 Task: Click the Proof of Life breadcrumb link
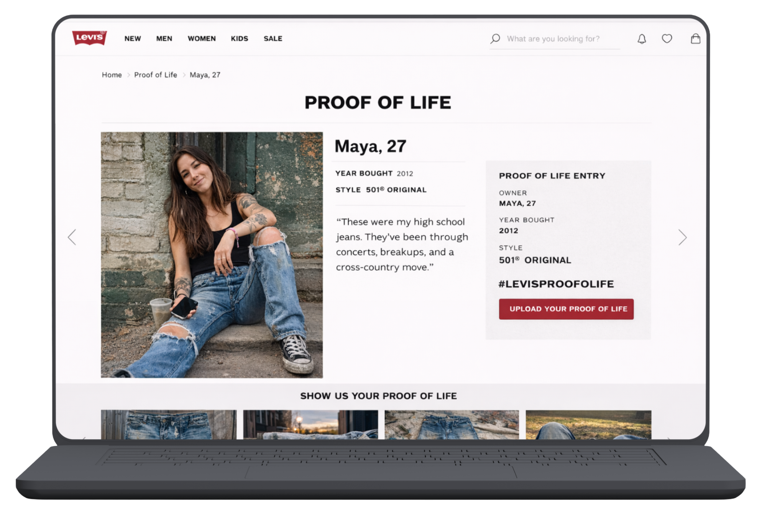click(x=156, y=75)
